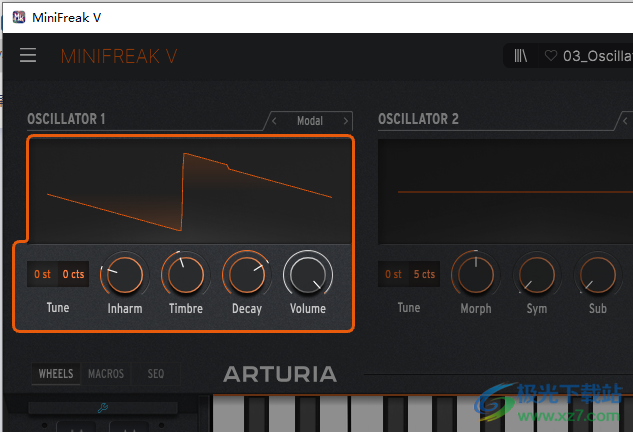Click the Oscillator 2 Sub knob

(598, 275)
